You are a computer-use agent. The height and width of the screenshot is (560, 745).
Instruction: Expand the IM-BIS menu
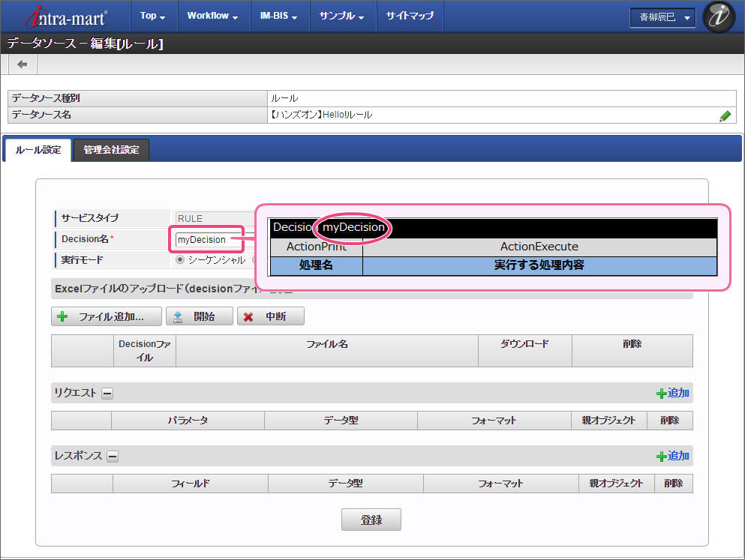click(278, 16)
